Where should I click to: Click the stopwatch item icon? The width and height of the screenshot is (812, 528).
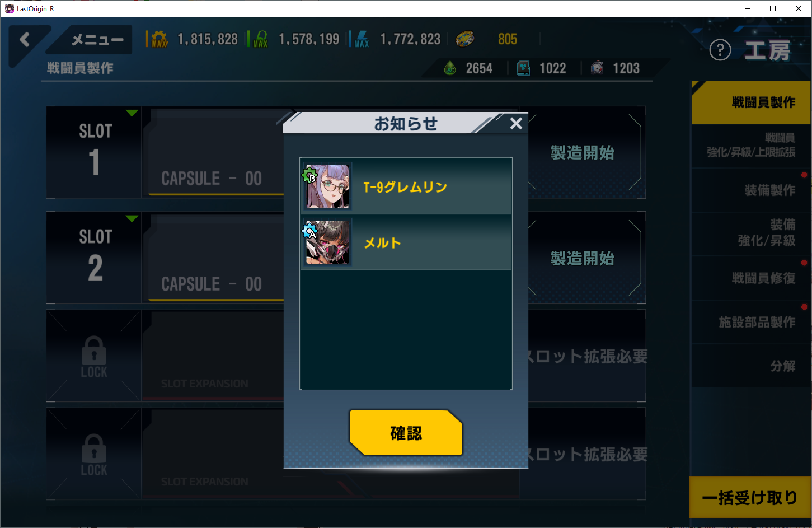tap(597, 68)
